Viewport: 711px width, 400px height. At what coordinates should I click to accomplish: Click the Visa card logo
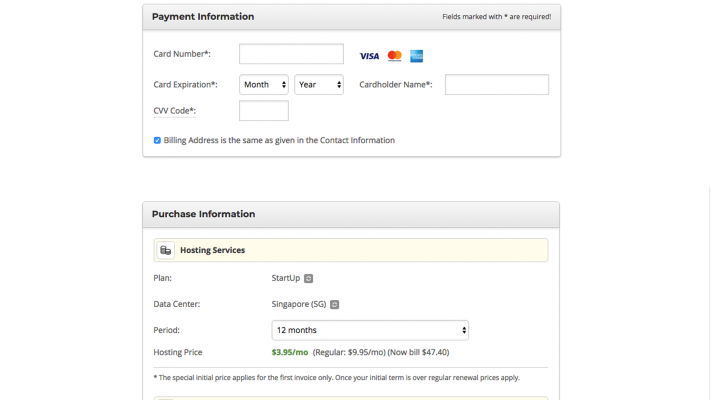369,56
